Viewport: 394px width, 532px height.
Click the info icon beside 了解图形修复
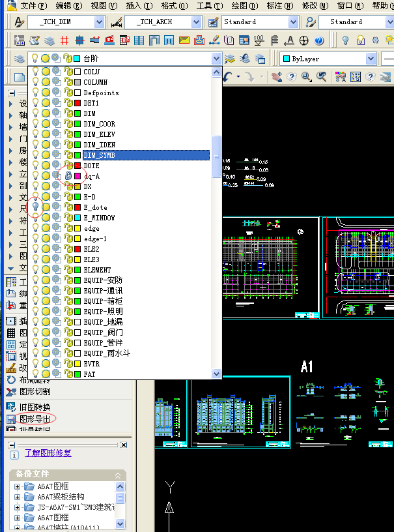[x=14, y=455]
